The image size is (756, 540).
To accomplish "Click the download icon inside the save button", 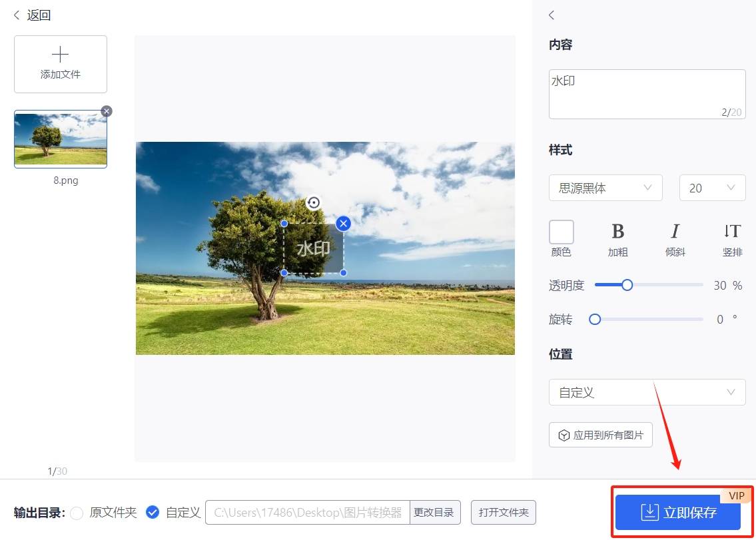I will click(x=649, y=512).
